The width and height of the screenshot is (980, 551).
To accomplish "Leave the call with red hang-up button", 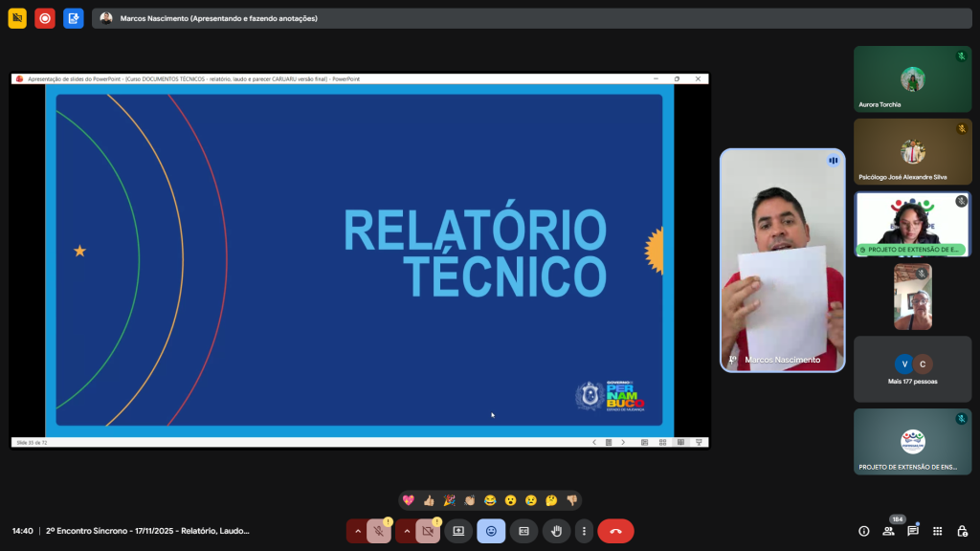I will [615, 531].
